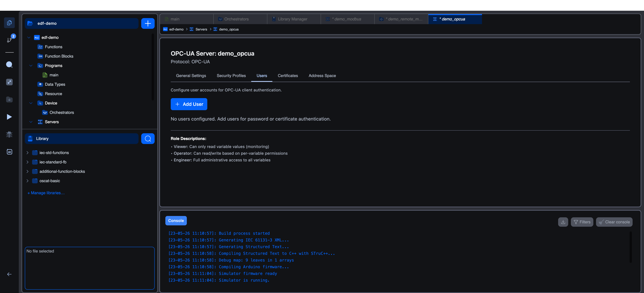Switch to the General Settings tab
The image size is (644, 293).
[x=191, y=76]
